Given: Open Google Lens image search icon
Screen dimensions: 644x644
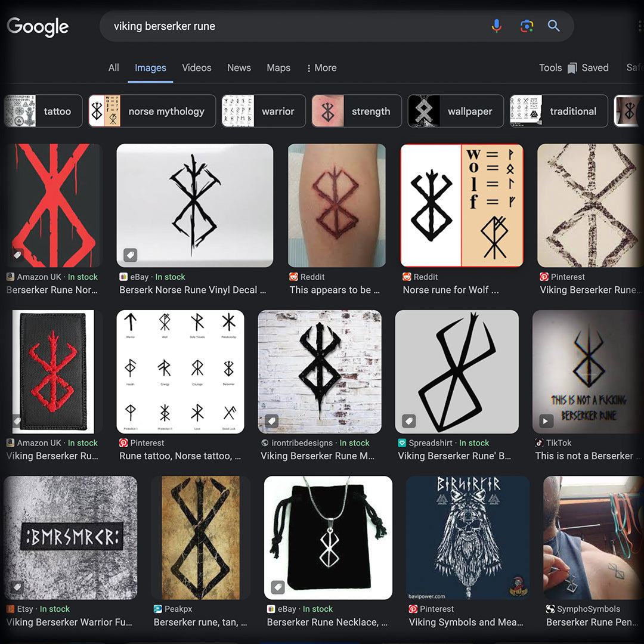Looking at the screenshot, I should pyautogui.click(x=526, y=26).
